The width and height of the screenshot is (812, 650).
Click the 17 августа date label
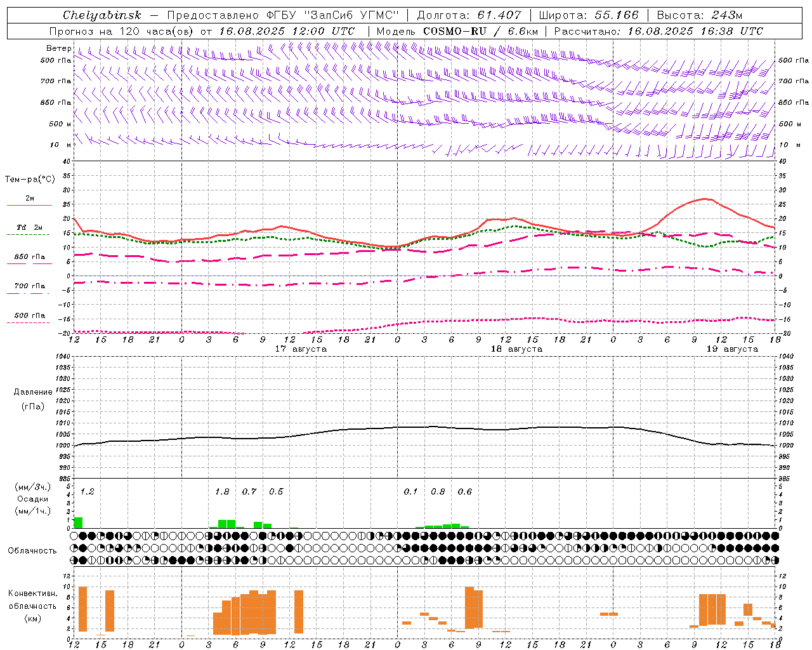coord(301,349)
